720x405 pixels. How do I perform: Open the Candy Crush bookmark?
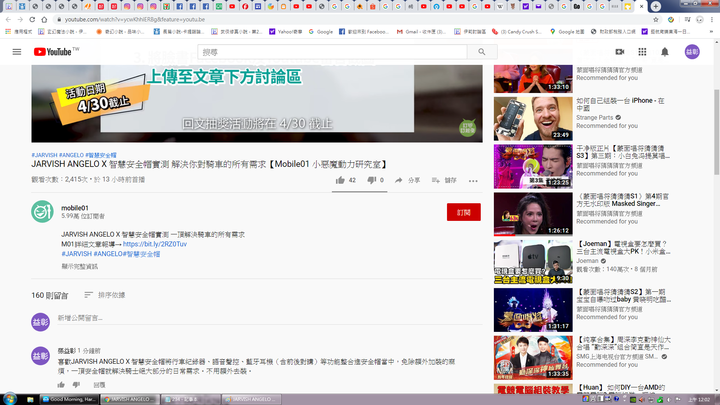(517, 32)
